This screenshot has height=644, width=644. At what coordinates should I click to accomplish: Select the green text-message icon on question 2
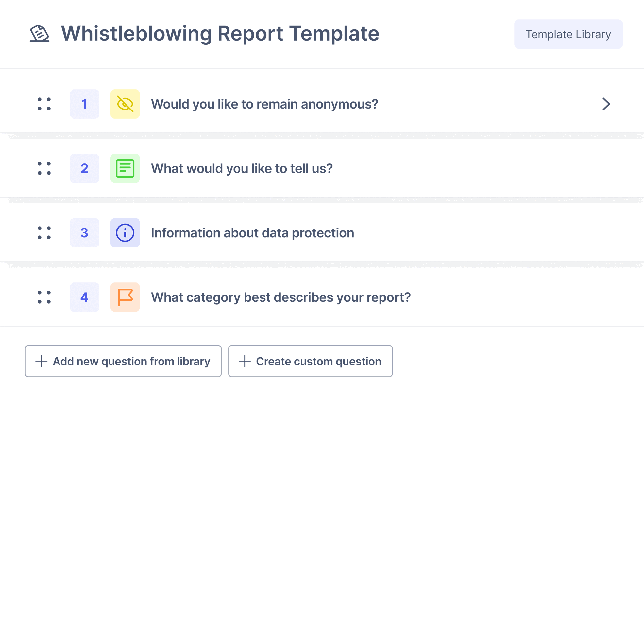click(x=125, y=168)
